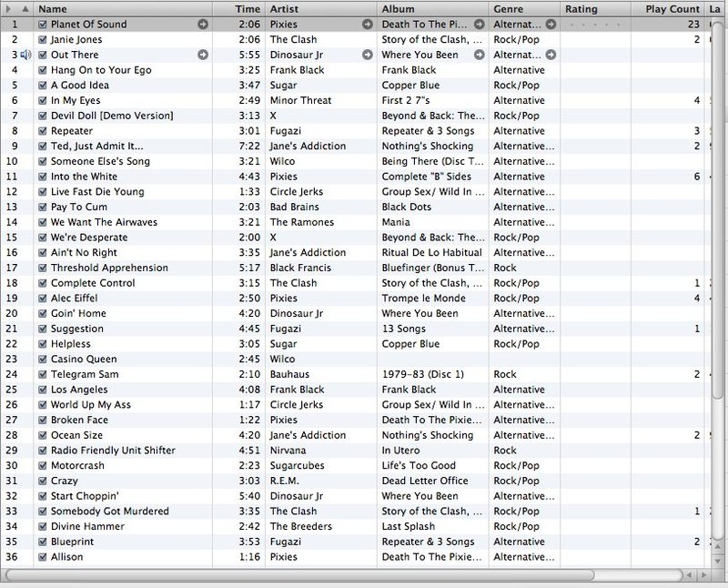Uncheck the Casino Queen checkbox
This screenshot has height=588, width=728.
coord(43,359)
